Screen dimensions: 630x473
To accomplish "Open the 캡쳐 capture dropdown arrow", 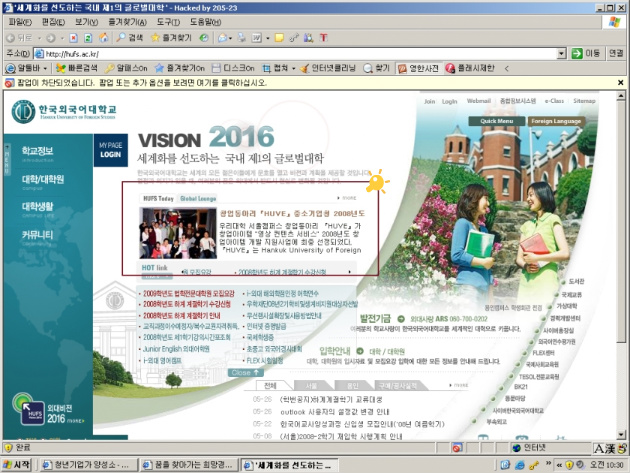I will tap(293, 69).
